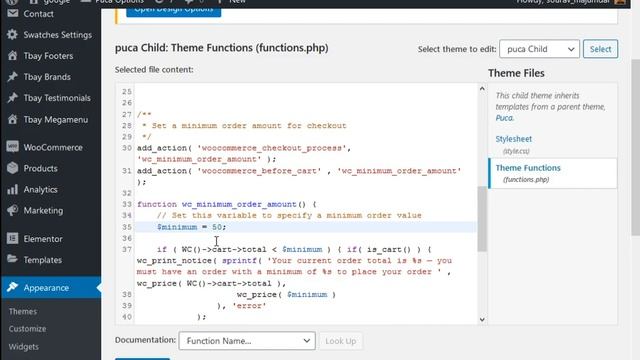The image size is (640, 360).
Task: Click the Tbay Footers home icon
Action: click(13, 56)
